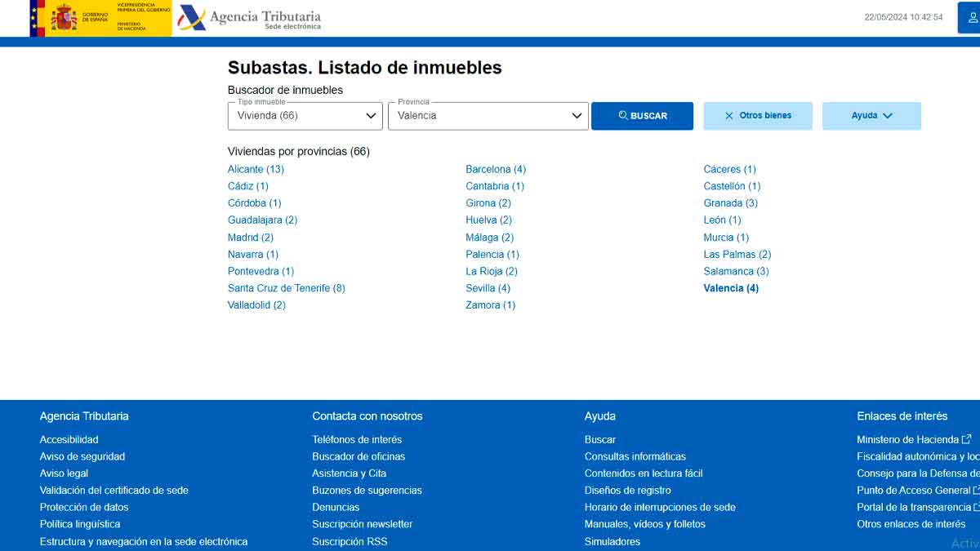980x551 pixels.
Task: Select Alicante (13) province link
Action: pyautogui.click(x=256, y=169)
